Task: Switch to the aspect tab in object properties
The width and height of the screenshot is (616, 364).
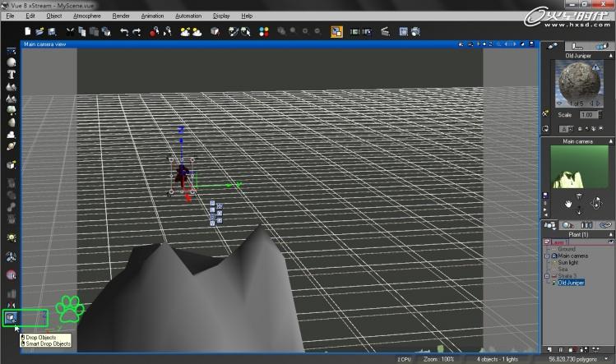Action: click(553, 46)
